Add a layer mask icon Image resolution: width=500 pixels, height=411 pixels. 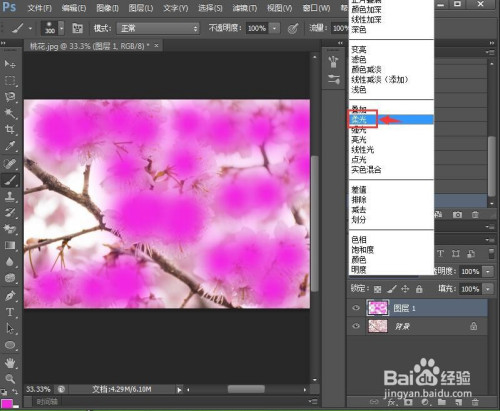click(408, 402)
